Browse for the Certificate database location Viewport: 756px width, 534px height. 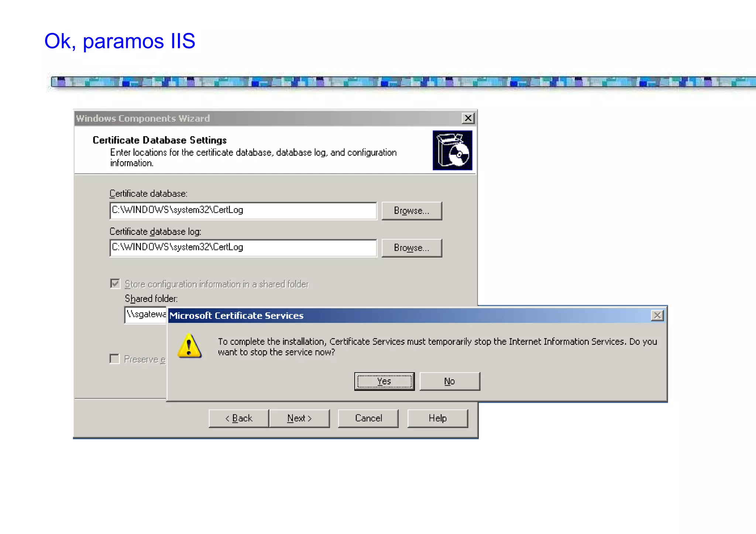click(412, 211)
